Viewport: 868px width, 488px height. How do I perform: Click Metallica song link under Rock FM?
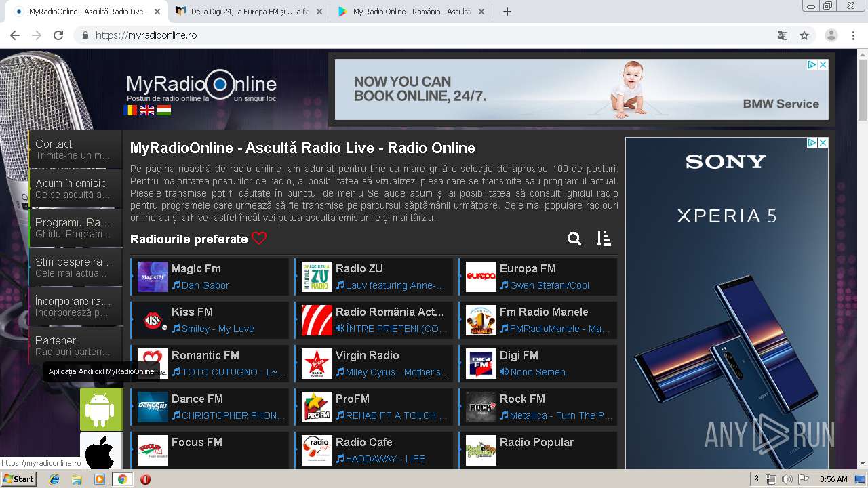coord(561,415)
